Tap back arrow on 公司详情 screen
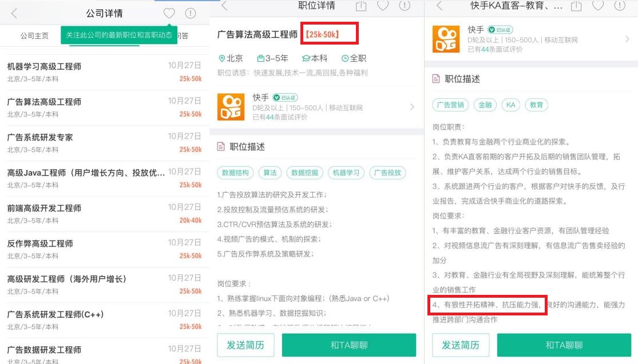Viewport: 638px width, 364px height. 14,13
